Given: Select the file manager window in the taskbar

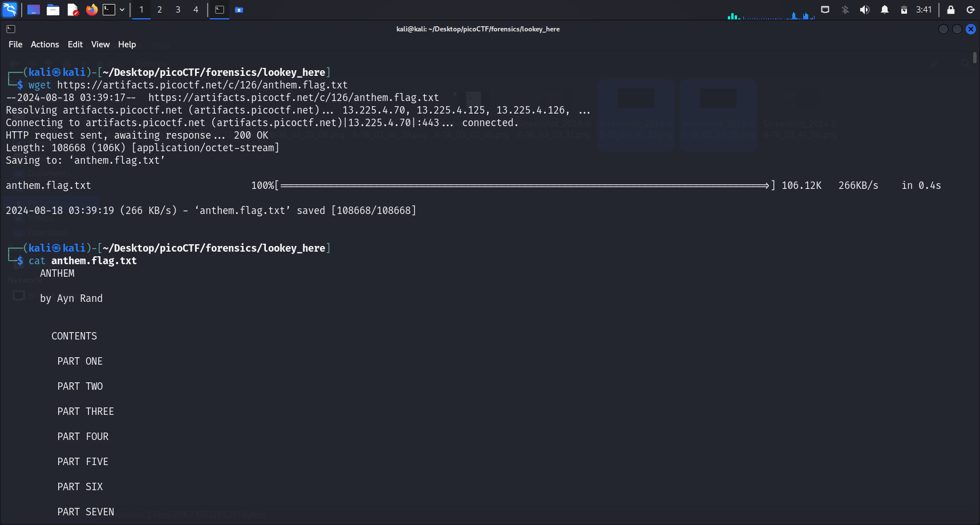Looking at the screenshot, I should [x=239, y=10].
